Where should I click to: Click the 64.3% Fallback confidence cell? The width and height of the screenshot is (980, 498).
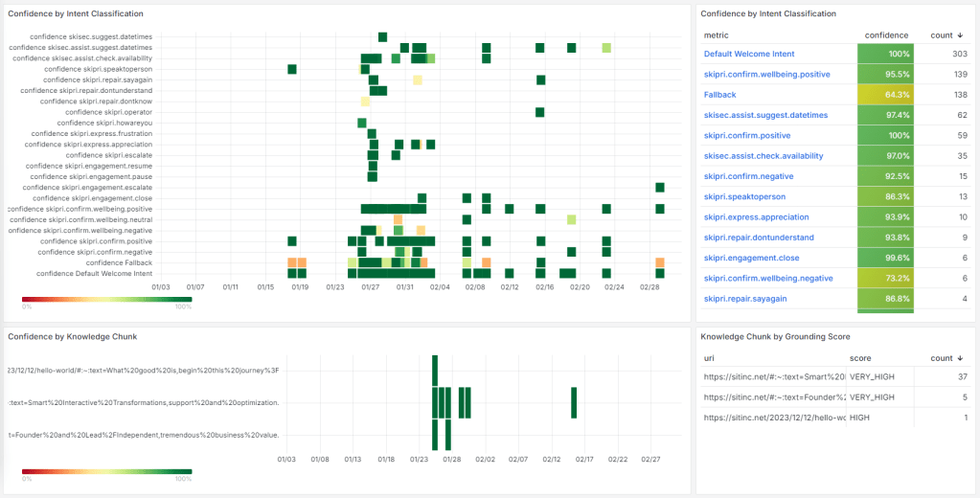[885, 95]
